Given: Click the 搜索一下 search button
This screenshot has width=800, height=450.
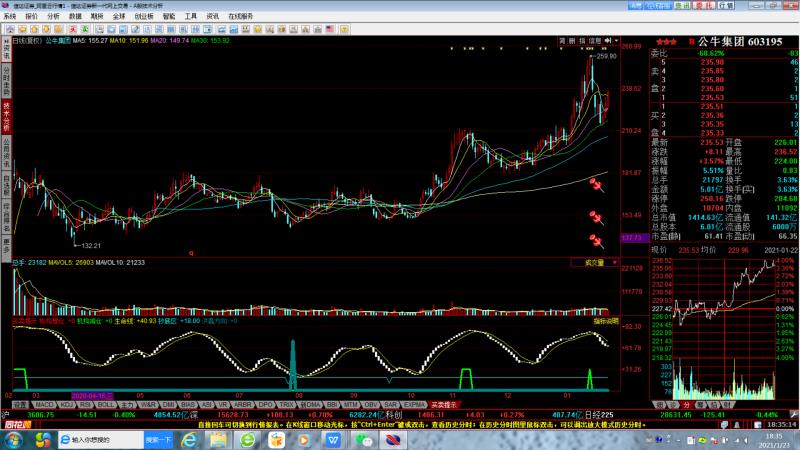Looking at the screenshot, I should (158, 440).
